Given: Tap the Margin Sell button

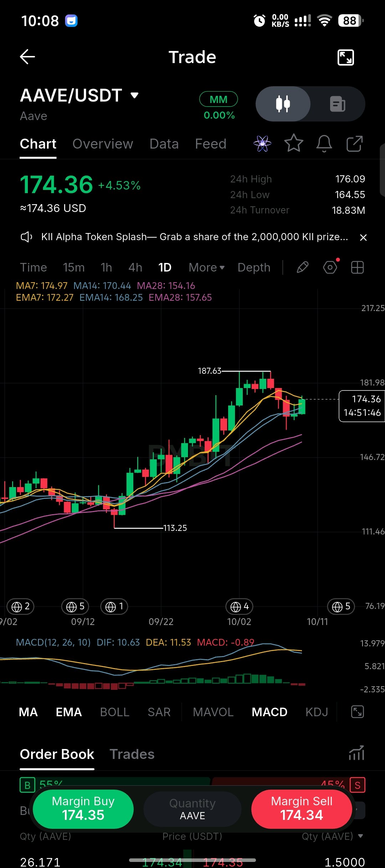Looking at the screenshot, I should [x=302, y=809].
